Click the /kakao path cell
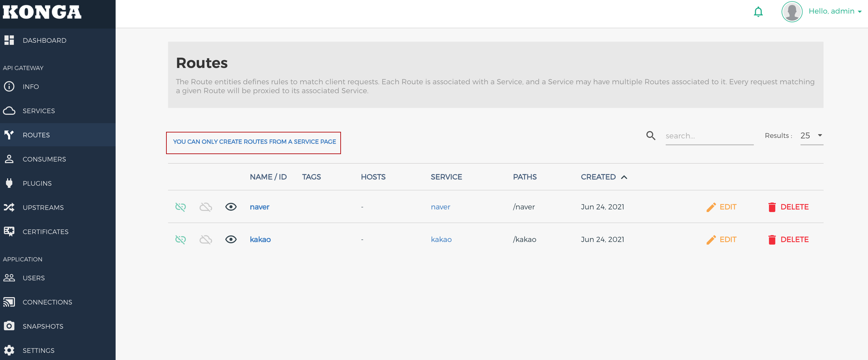Image resolution: width=868 pixels, height=360 pixels. click(524, 240)
